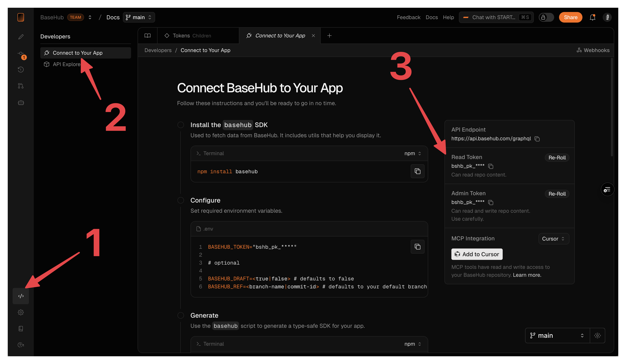The height and width of the screenshot is (364, 626).
Task: Click the API endpoint URL text
Action: point(491,139)
